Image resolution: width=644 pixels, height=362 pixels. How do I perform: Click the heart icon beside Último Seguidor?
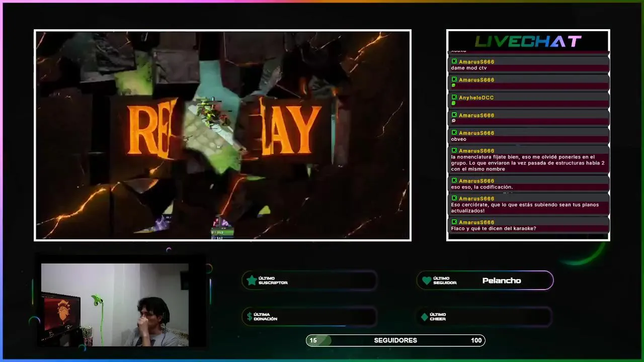pyautogui.click(x=427, y=281)
